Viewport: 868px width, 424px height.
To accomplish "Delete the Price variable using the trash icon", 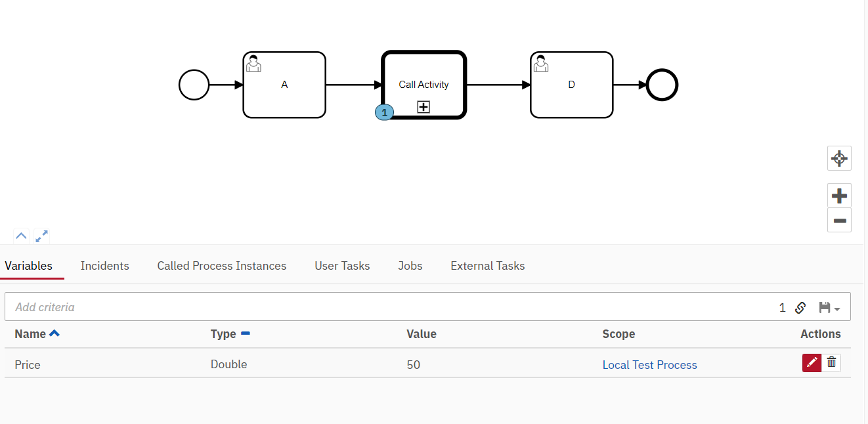I will 831,362.
